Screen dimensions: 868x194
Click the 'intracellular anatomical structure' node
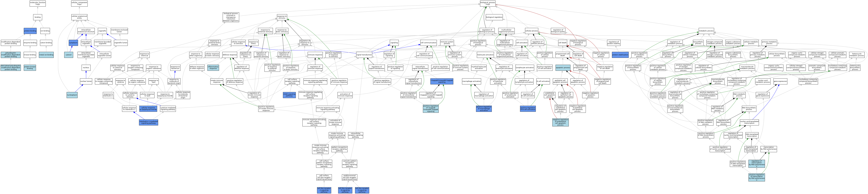click(86, 31)
